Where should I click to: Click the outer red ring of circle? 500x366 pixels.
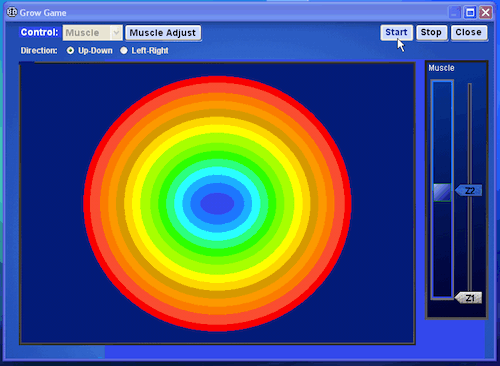click(x=217, y=79)
